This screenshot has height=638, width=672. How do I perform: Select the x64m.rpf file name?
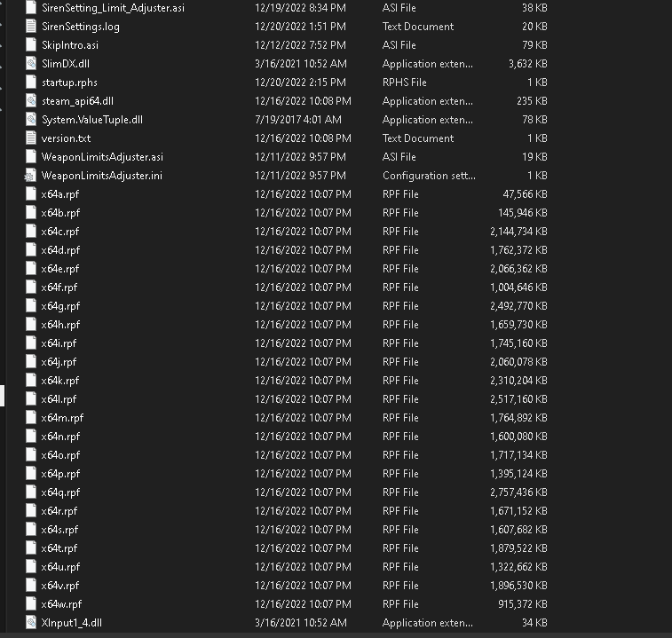62,418
